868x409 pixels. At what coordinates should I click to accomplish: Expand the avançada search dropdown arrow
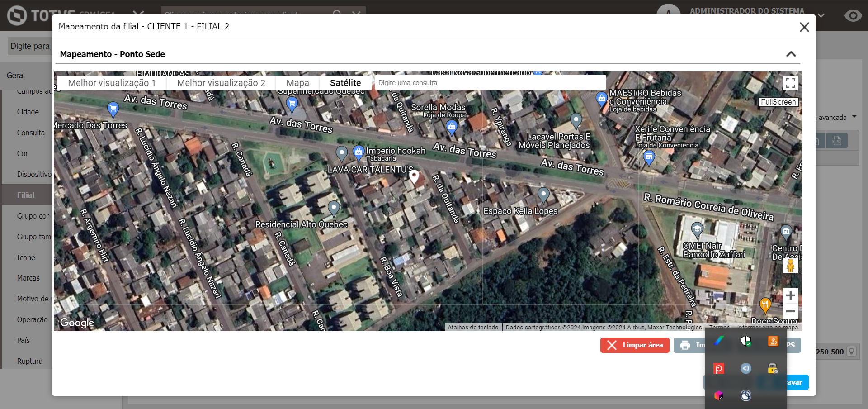tap(854, 117)
